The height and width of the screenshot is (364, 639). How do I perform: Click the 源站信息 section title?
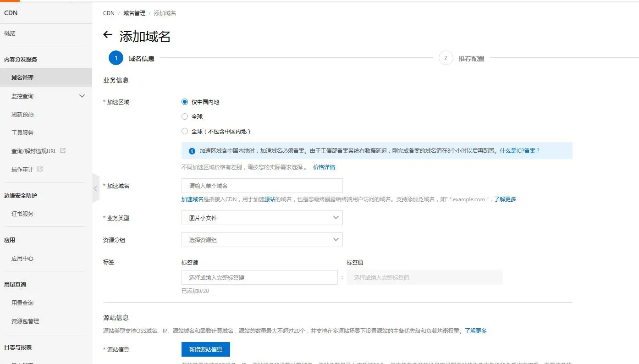(116, 318)
